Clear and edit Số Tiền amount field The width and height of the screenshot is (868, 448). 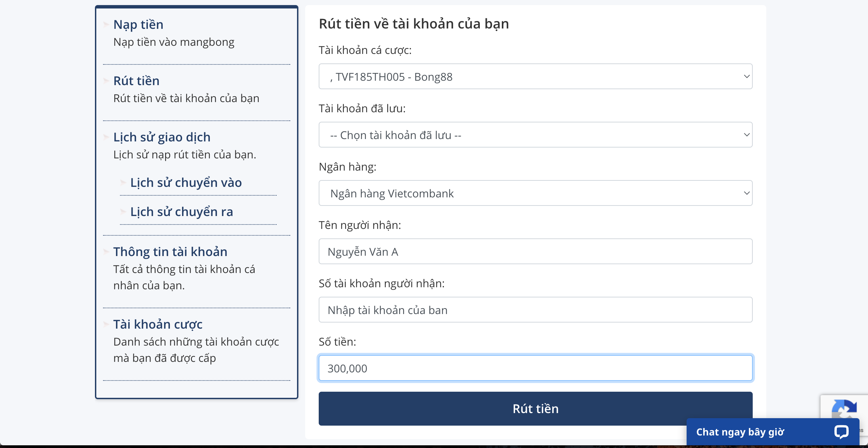coord(536,367)
